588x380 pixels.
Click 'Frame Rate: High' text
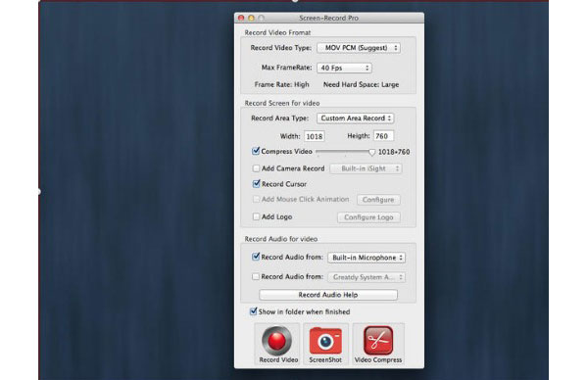pyautogui.click(x=281, y=84)
